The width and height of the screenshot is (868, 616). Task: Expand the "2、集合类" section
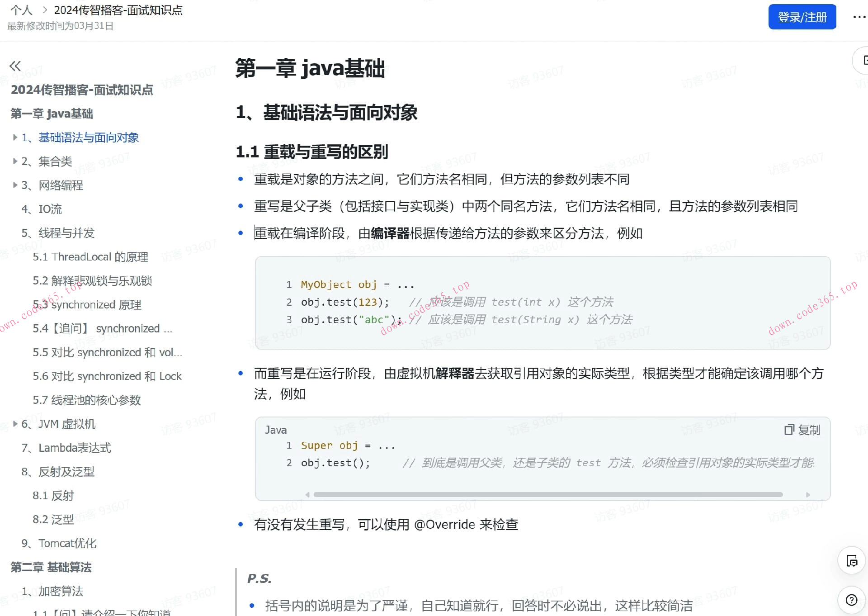(15, 161)
